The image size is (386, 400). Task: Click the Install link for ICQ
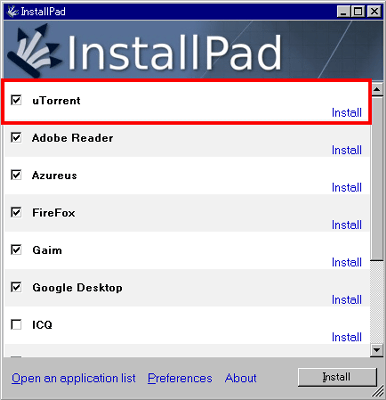[x=347, y=337]
